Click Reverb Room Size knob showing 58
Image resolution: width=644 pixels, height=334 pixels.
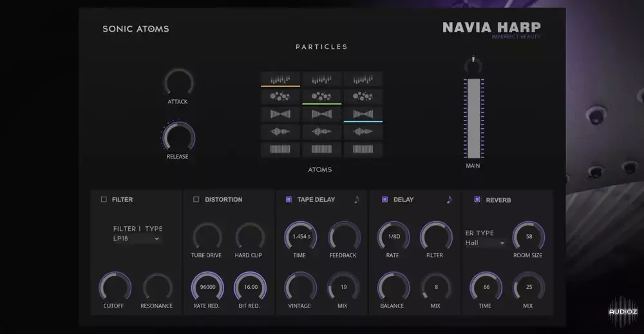click(x=529, y=237)
